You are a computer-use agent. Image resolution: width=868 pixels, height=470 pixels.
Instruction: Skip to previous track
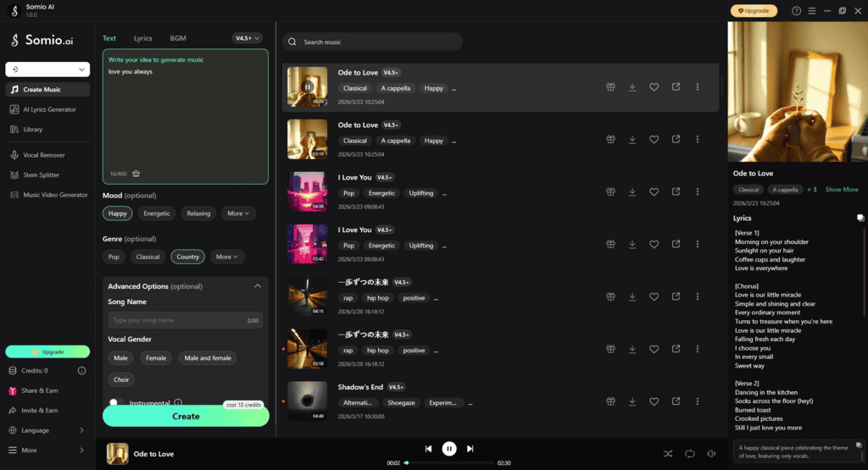428,449
